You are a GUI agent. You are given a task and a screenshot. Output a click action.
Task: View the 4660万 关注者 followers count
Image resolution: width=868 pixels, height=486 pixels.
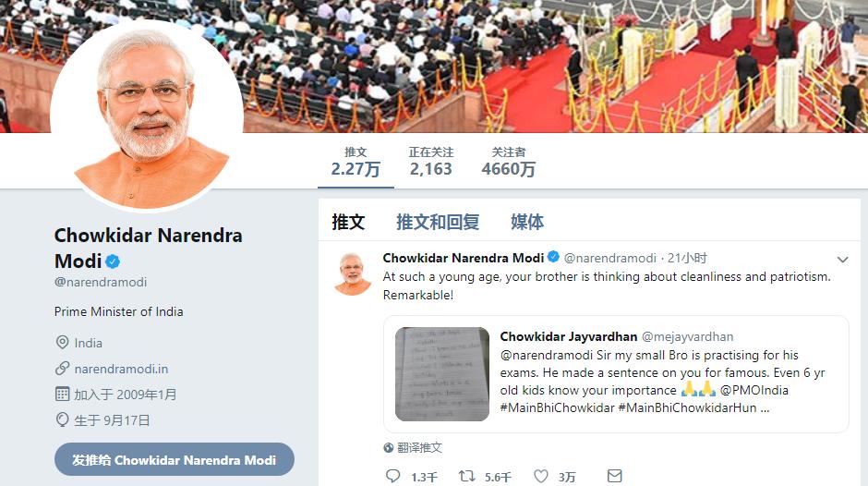click(508, 163)
